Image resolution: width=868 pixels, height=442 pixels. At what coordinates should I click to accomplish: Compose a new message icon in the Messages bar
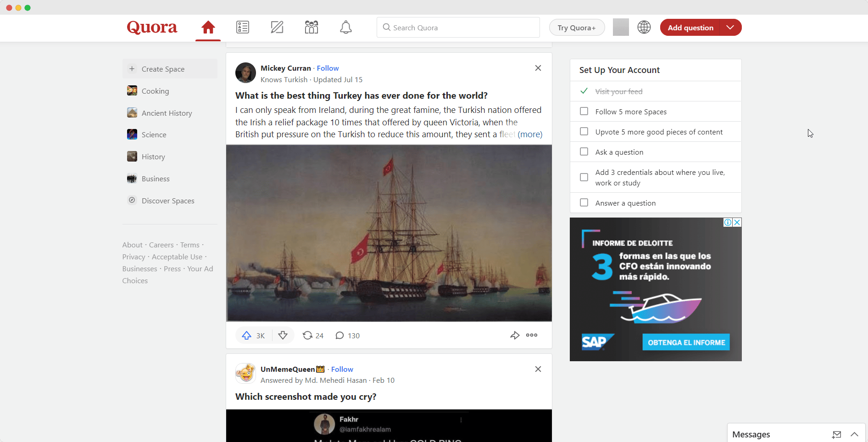(x=837, y=434)
